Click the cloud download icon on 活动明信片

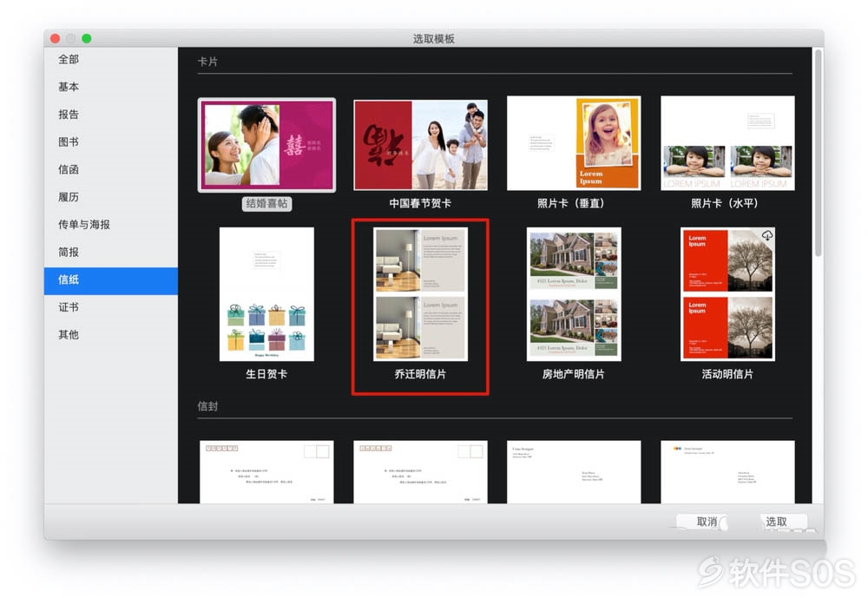coord(766,235)
